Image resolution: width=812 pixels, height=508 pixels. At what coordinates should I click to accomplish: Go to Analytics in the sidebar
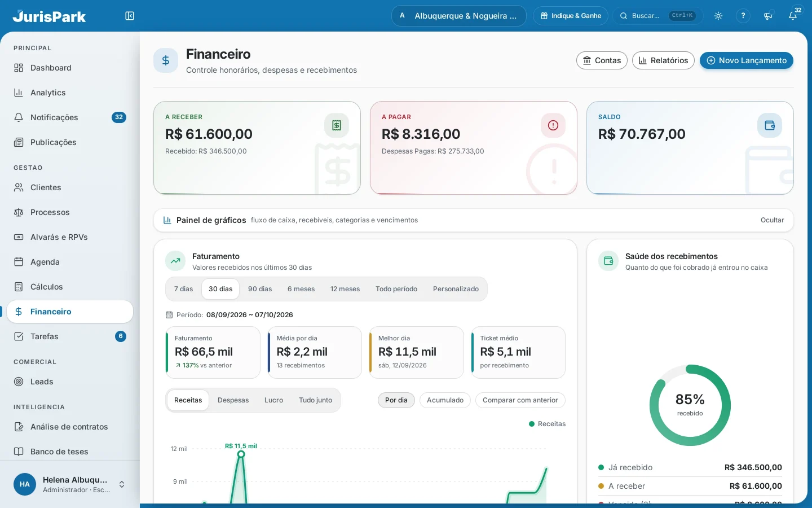(x=70, y=93)
